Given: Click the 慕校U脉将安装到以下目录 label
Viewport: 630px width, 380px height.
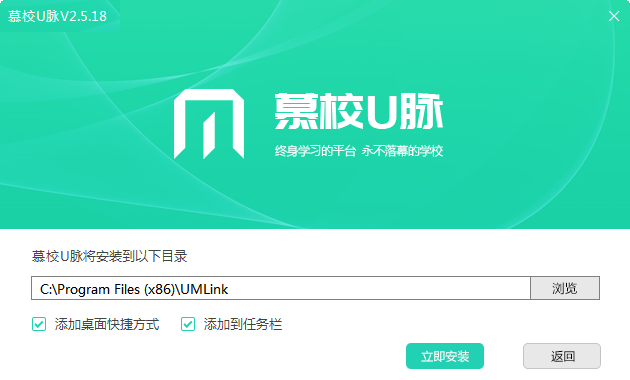Looking at the screenshot, I should tap(110, 256).
